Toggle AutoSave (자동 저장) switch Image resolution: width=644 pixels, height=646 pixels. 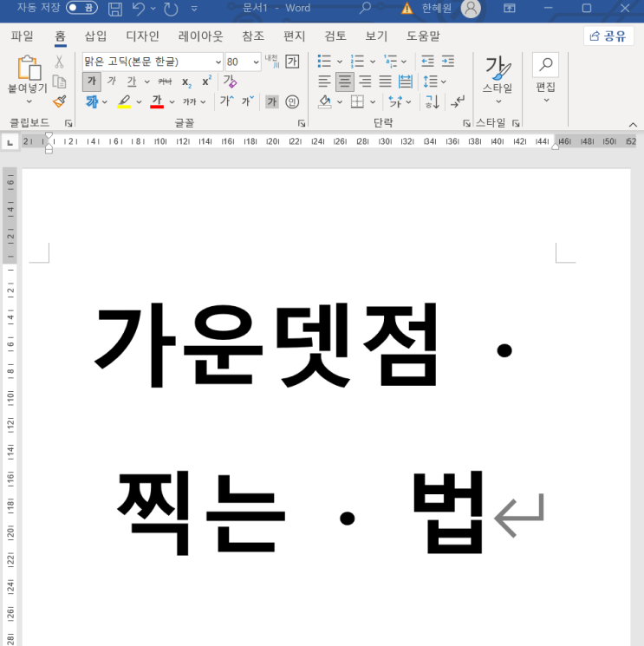coord(81,8)
